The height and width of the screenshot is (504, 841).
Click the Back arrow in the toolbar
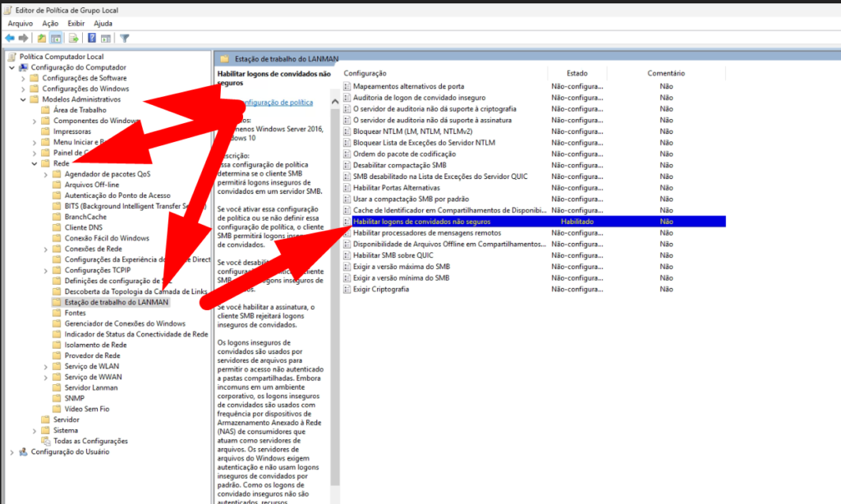pyautogui.click(x=10, y=38)
